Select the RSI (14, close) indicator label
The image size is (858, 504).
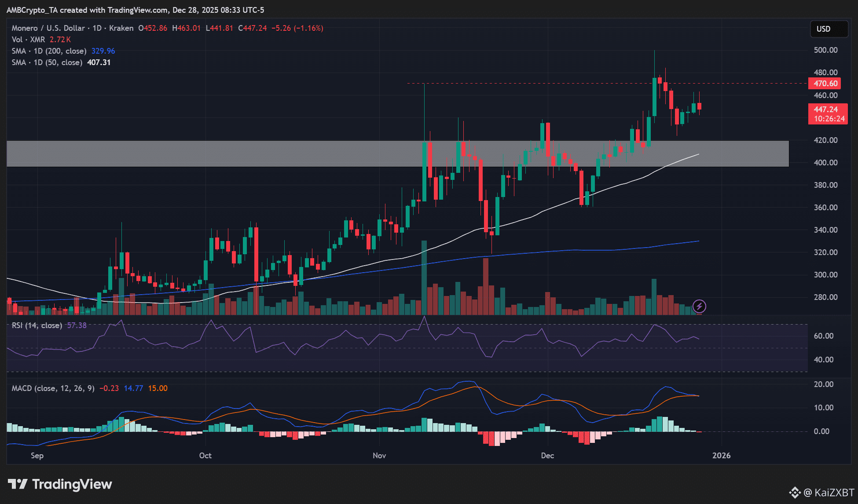(x=37, y=325)
